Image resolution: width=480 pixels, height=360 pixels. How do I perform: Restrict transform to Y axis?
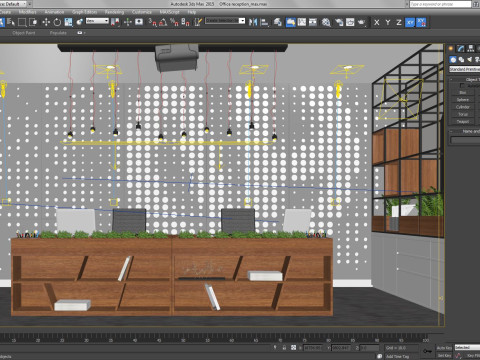pos(388,22)
